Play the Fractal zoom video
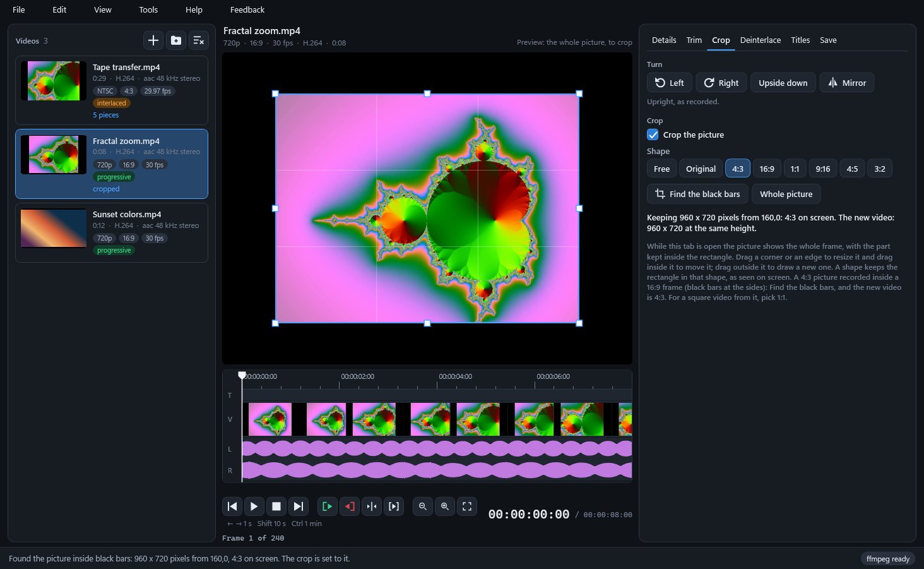924x569 pixels. tap(254, 506)
